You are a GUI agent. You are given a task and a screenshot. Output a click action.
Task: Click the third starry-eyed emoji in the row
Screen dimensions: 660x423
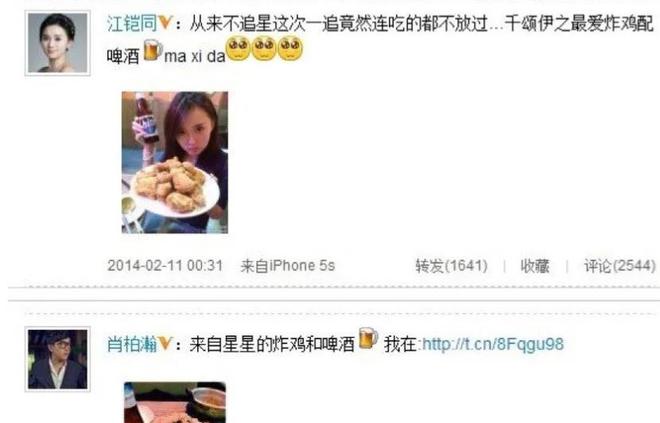[290, 48]
